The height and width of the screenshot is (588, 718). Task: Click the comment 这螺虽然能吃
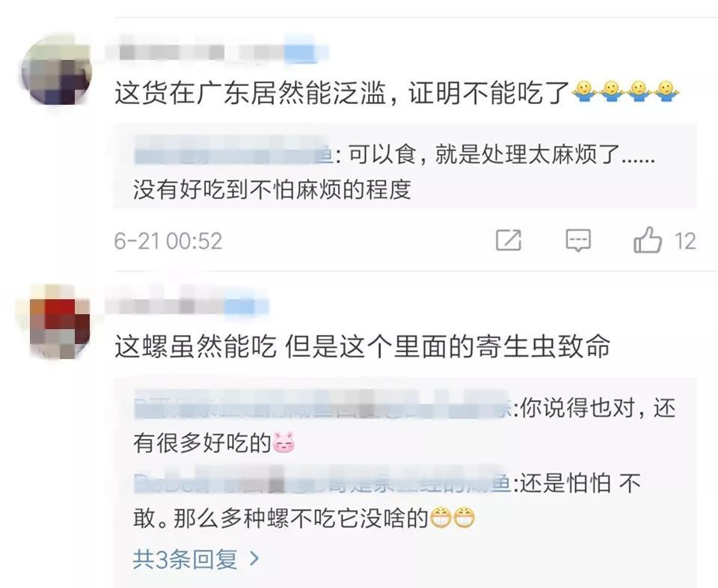tap(362, 346)
